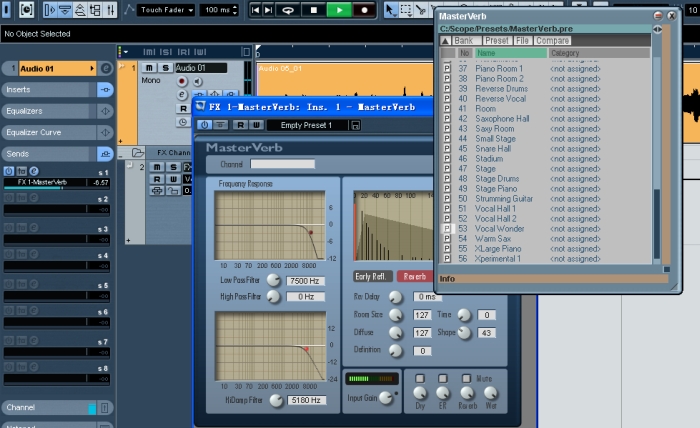700x428 pixels.
Task: Mute the FX channel track 2
Action: pyautogui.click(x=157, y=167)
